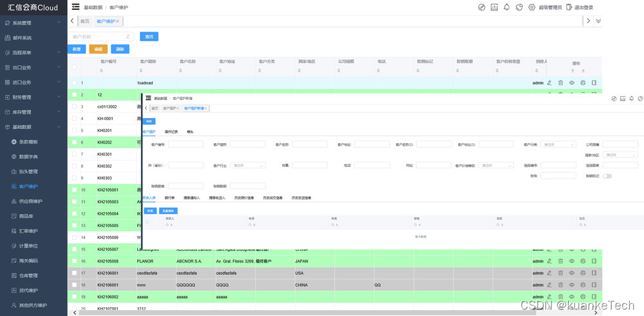Screen dimensions: 644x316
Task: Click edit pencil icon for row 1sadwad
Action: pos(549,83)
